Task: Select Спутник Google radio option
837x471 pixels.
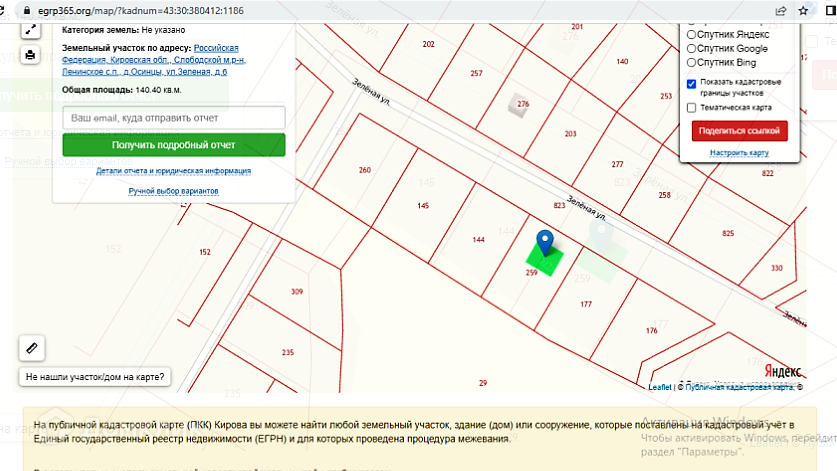Action: [691, 49]
